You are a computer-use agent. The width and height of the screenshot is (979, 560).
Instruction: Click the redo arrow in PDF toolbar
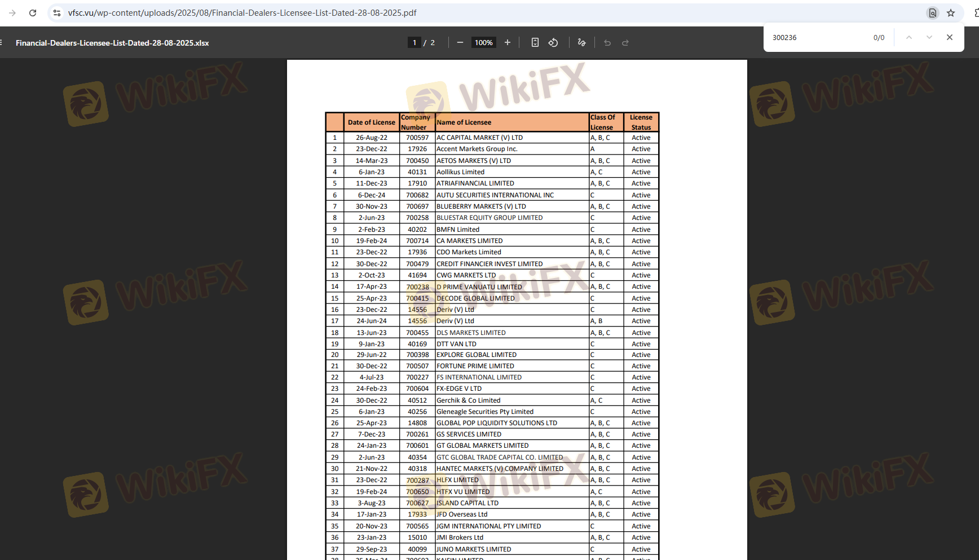(x=625, y=43)
